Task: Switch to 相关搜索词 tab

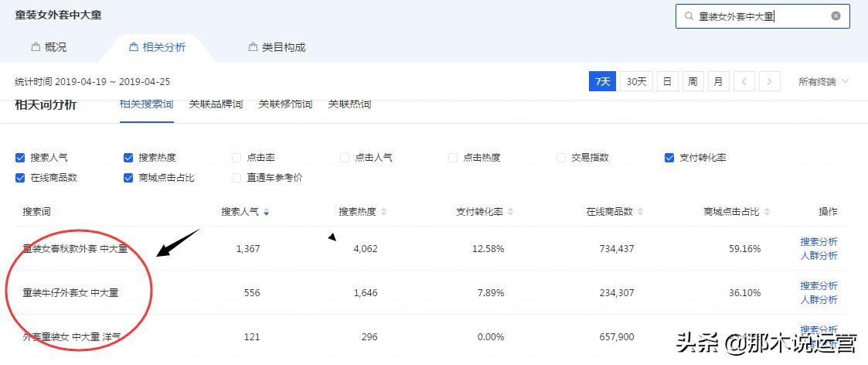Action: point(147,104)
